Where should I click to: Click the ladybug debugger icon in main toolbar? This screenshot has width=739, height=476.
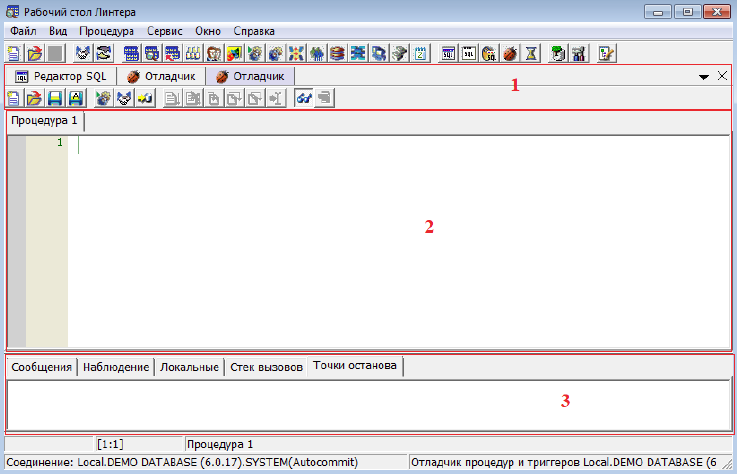[x=510, y=53]
